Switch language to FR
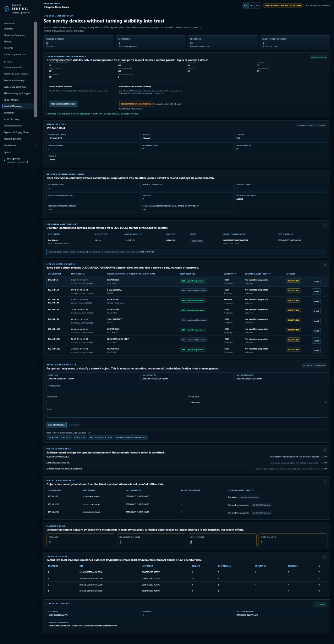This screenshot has height=644, width=334. click(257, 5)
